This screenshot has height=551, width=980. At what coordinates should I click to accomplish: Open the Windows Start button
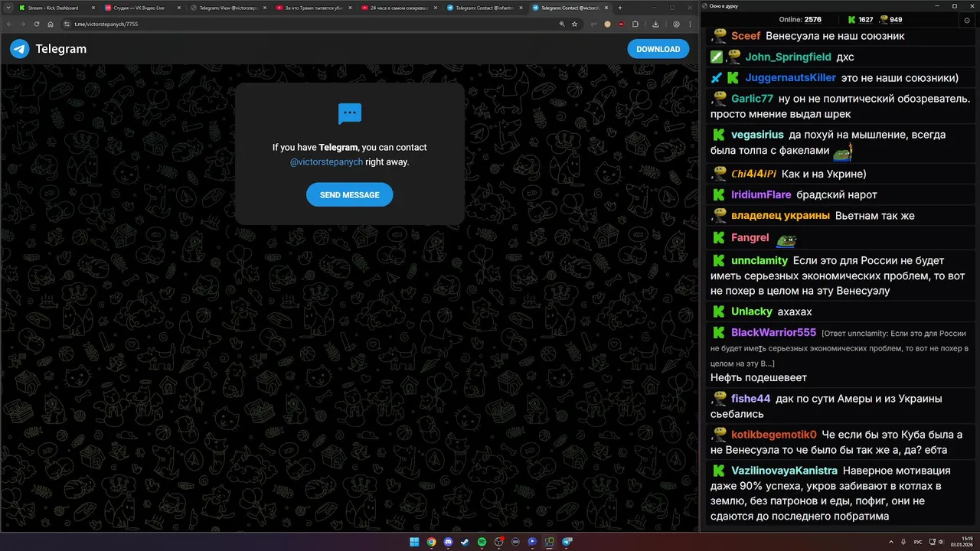(414, 542)
